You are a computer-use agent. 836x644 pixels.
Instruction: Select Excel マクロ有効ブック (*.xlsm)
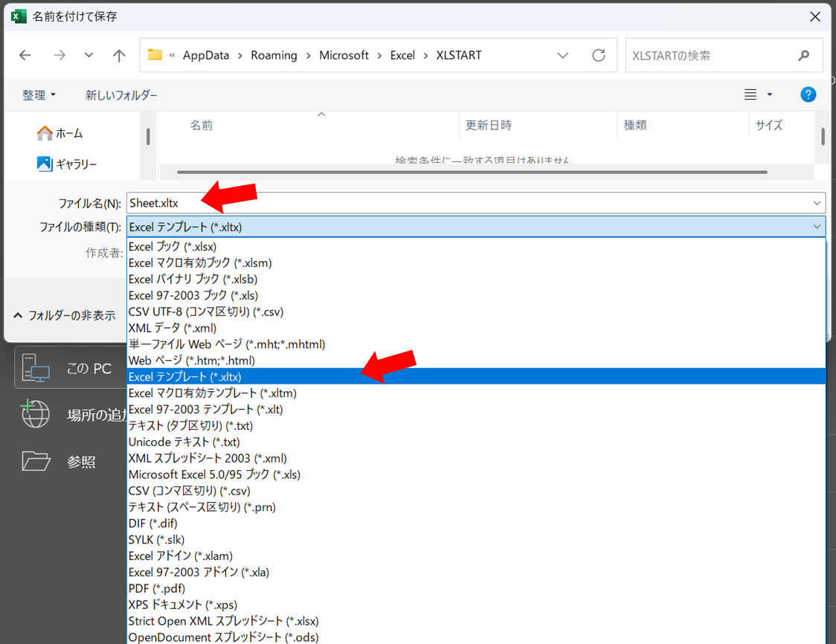[475, 263]
